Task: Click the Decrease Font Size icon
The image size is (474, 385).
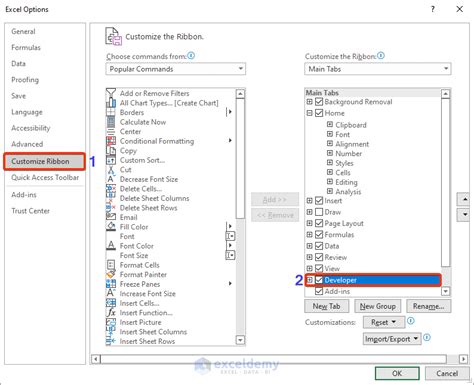Action: point(111,179)
